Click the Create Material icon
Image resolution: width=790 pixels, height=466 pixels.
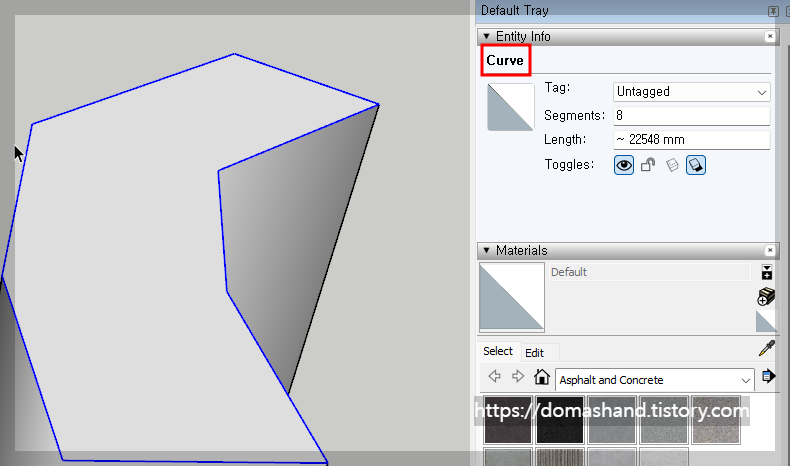click(766, 297)
